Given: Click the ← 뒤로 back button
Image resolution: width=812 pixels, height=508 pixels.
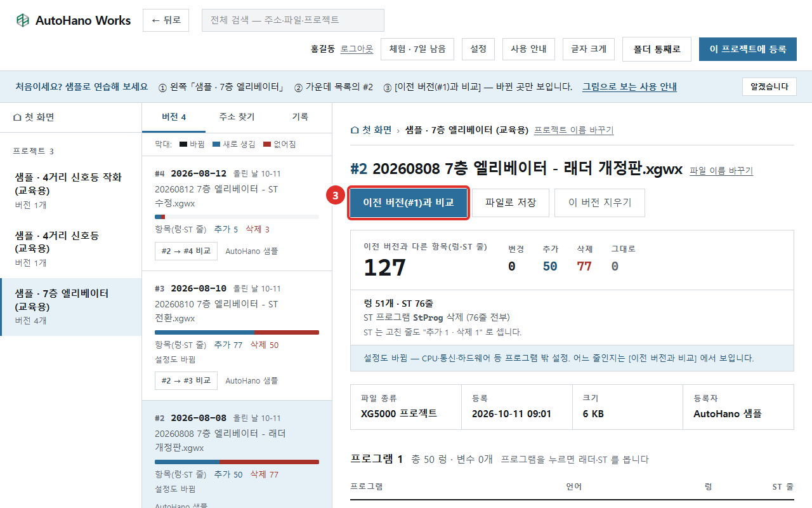Looking at the screenshot, I should tap(166, 20).
